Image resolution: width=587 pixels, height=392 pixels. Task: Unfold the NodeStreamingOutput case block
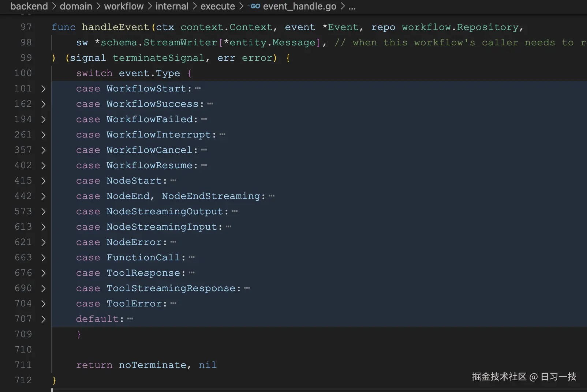(x=43, y=211)
